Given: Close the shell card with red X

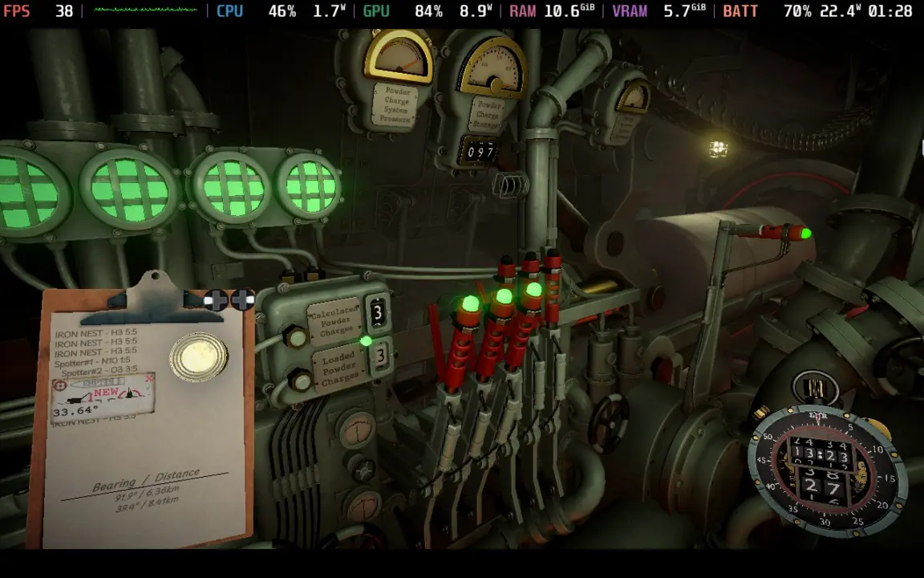Looking at the screenshot, I should 149,378.
